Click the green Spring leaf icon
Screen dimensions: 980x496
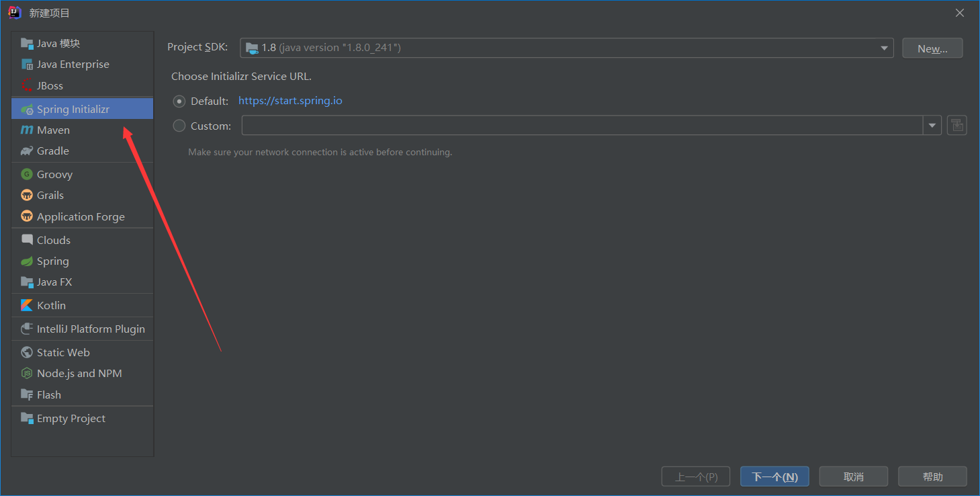pos(27,261)
